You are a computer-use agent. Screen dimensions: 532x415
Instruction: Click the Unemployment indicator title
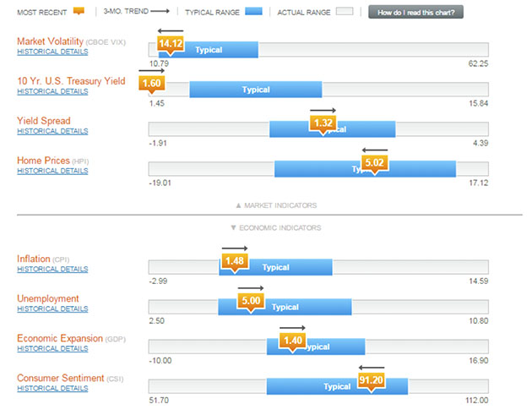click(x=48, y=298)
